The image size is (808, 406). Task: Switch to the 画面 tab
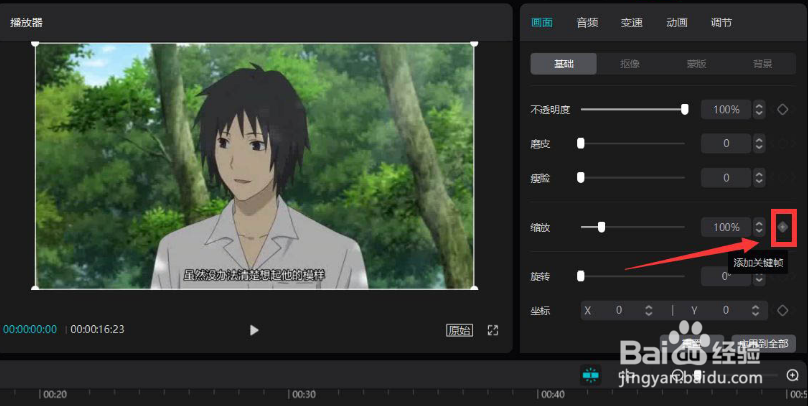pyautogui.click(x=542, y=23)
